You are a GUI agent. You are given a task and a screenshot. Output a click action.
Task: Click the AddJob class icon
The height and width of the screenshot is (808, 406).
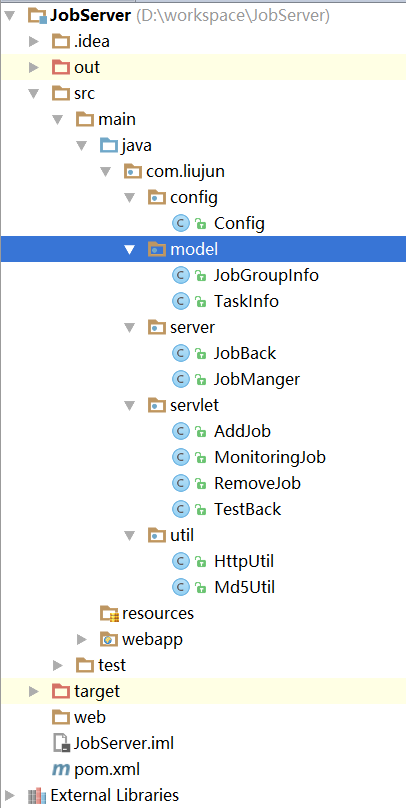point(180,431)
